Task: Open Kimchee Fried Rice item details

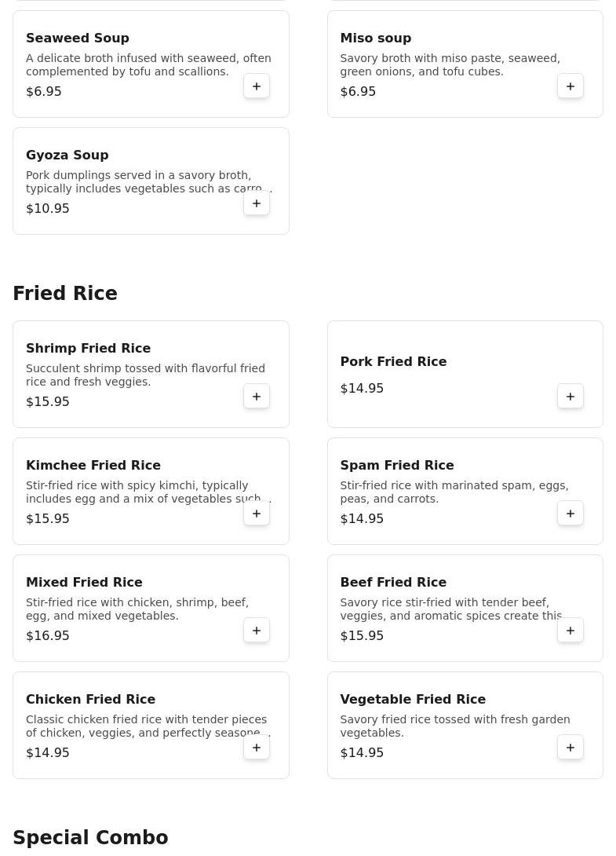Action: coord(93,465)
